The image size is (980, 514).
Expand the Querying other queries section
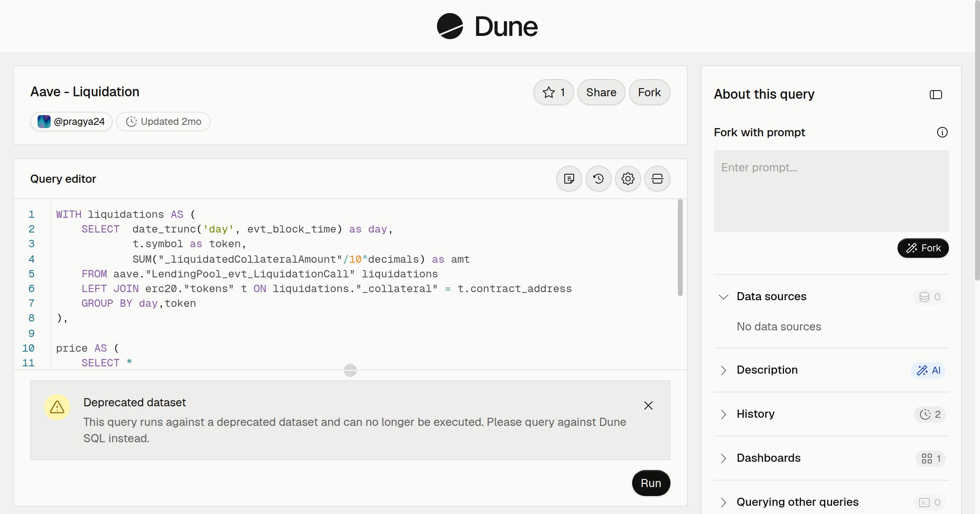tap(723, 502)
